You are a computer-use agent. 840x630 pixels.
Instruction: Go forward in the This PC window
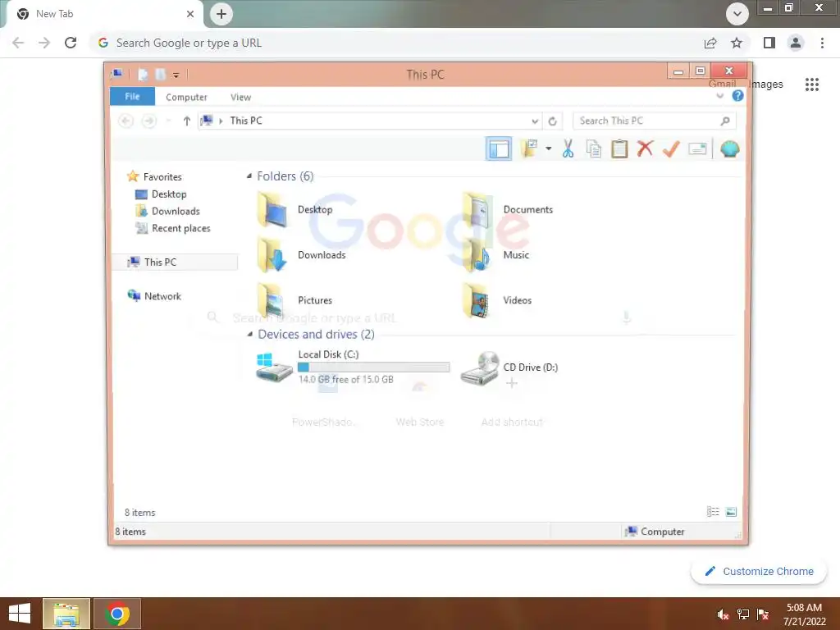pyautogui.click(x=149, y=121)
